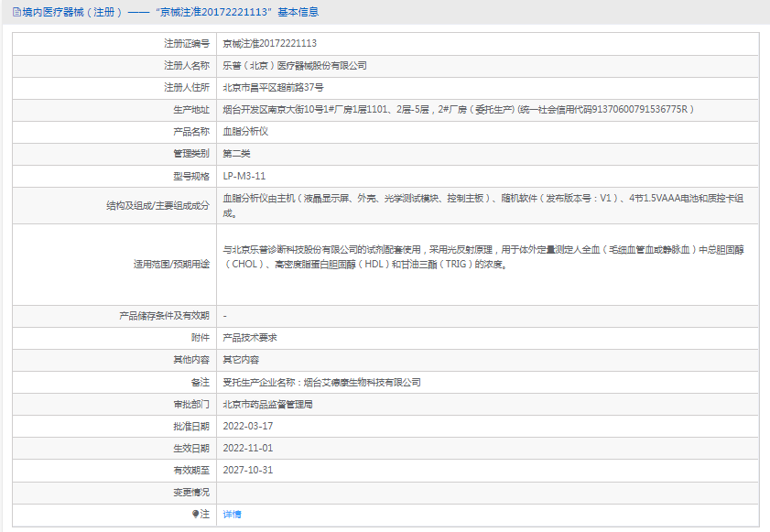Screen dimensions: 770x532
Task: Click the bullet icon beside the 注 label
Action: click(195, 514)
